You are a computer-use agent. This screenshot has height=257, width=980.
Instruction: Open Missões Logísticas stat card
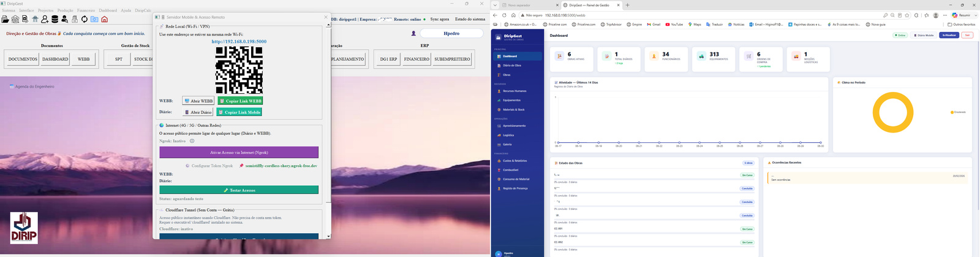pos(807,59)
